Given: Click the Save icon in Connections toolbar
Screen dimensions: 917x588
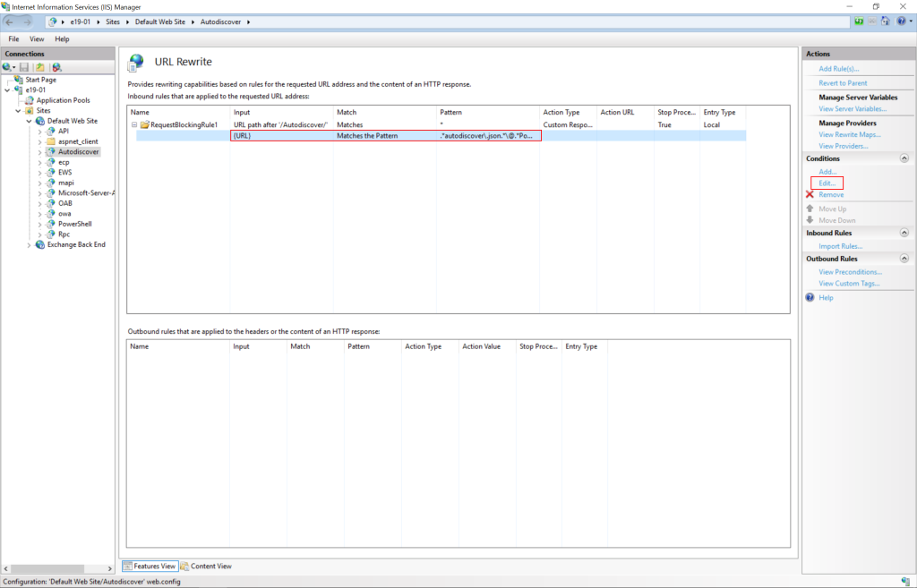Looking at the screenshot, I should coord(24,67).
